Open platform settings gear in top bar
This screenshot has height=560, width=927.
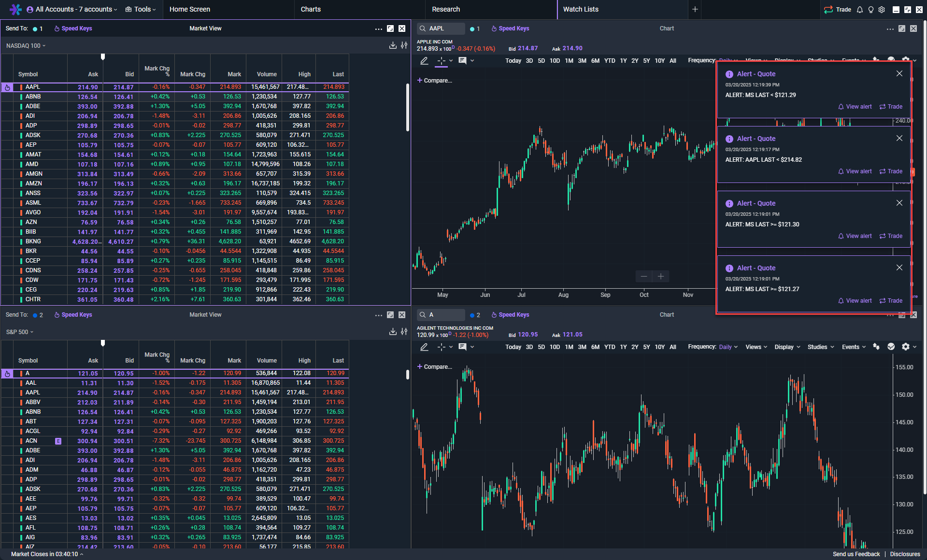pyautogui.click(x=882, y=9)
